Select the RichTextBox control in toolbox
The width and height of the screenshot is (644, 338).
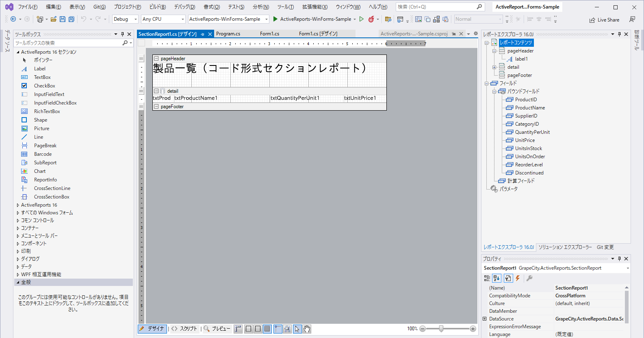point(47,111)
